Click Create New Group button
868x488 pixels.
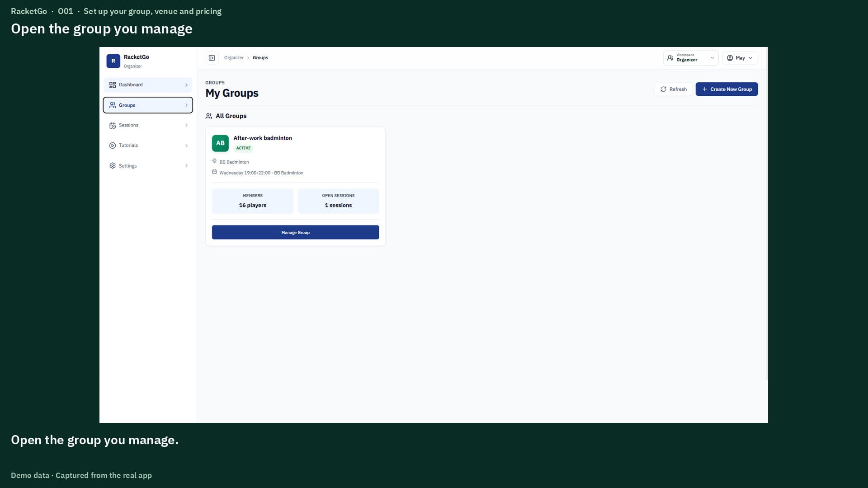[x=726, y=89]
